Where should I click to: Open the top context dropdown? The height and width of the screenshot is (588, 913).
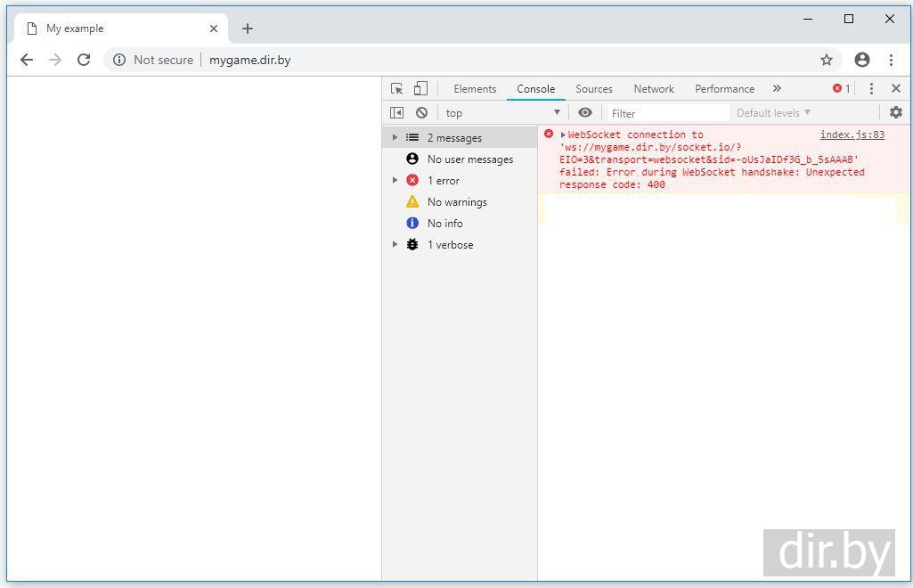click(503, 113)
